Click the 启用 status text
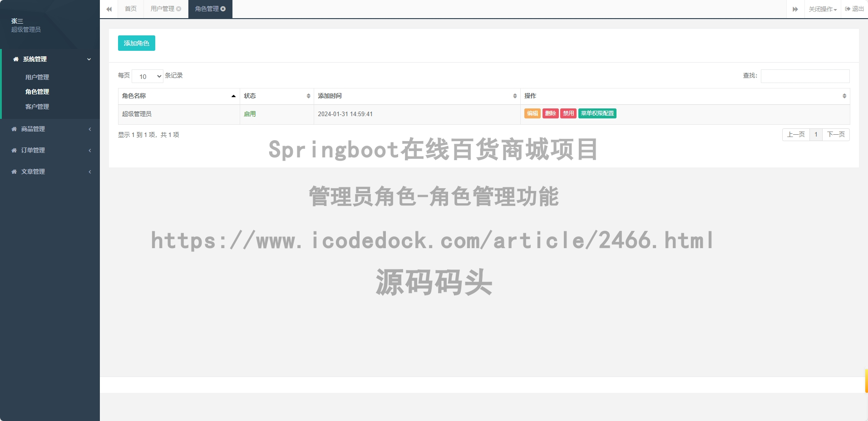Screen dimensions: 868x421 (250, 114)
